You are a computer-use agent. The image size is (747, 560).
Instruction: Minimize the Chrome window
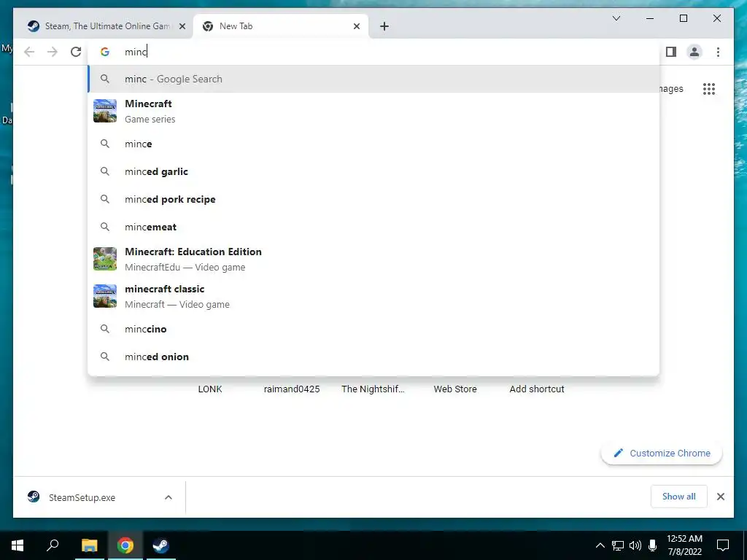650,18
